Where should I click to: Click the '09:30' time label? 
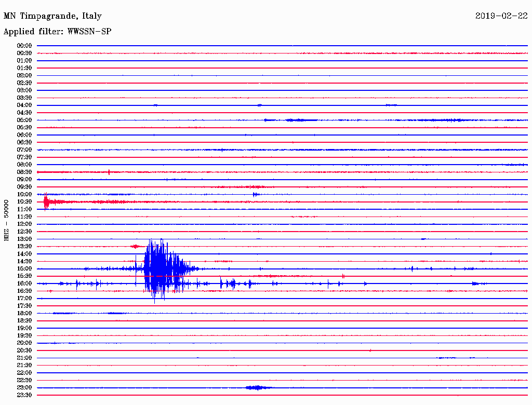coord(24,187)
